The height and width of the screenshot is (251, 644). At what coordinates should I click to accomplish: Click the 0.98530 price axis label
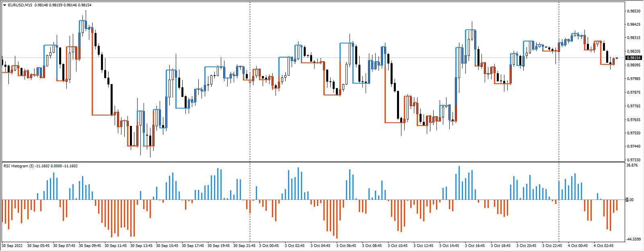tap(634, 11)
